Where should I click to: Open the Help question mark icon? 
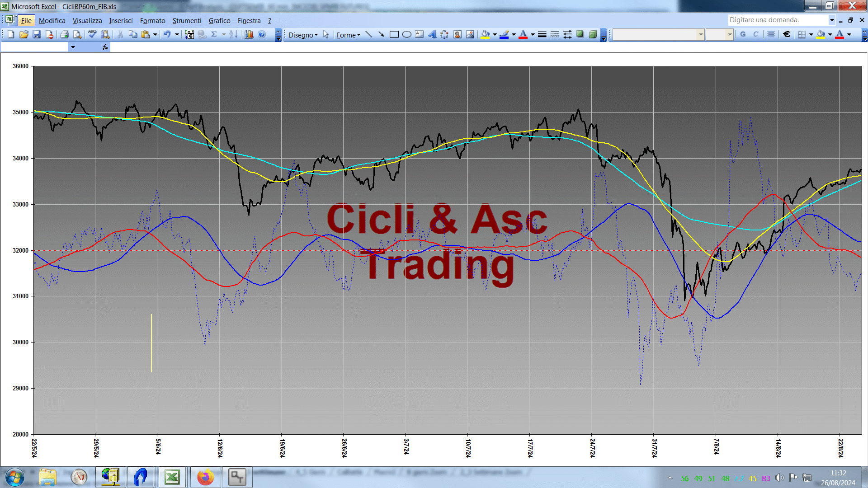click(x=262, y=34)
